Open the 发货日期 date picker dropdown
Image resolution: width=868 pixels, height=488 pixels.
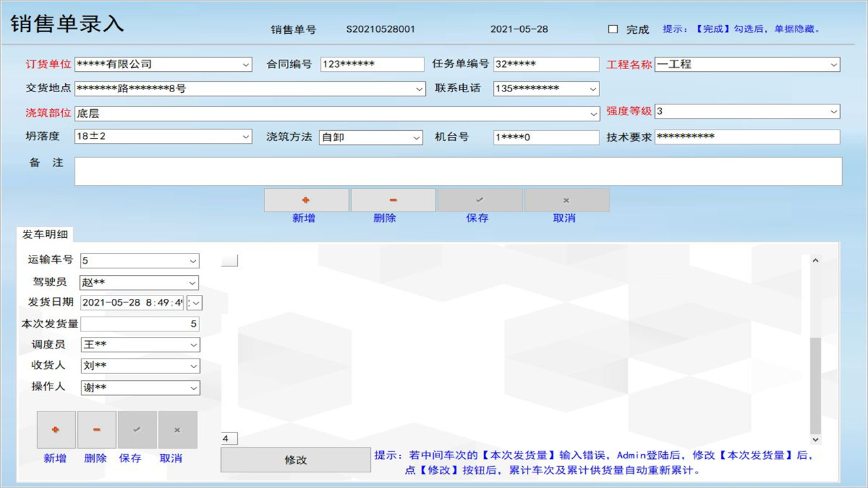[195, 302]
